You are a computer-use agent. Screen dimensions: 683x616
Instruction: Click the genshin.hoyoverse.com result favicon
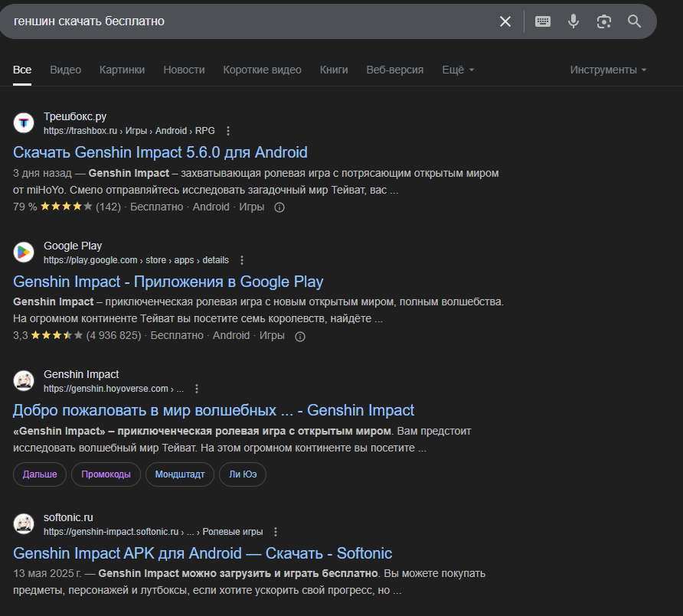24,380
